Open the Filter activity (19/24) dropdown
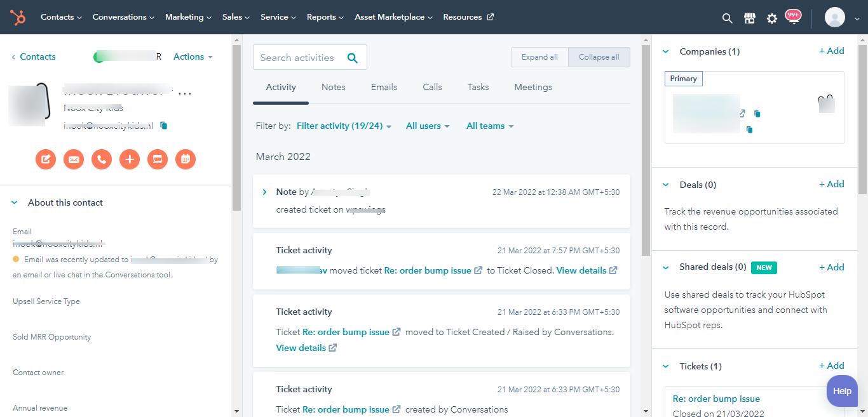Screen dimensions: 868x417 point(344,126)
